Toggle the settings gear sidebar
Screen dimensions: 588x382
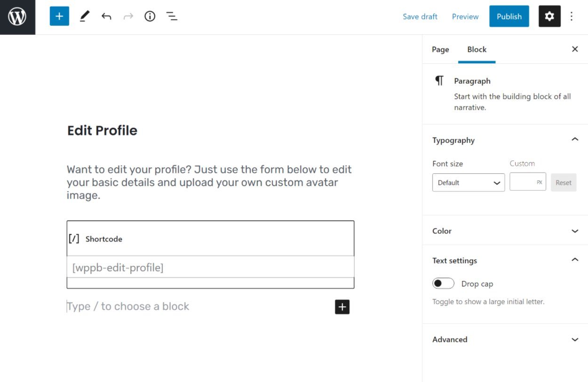(x=549, y=16)
